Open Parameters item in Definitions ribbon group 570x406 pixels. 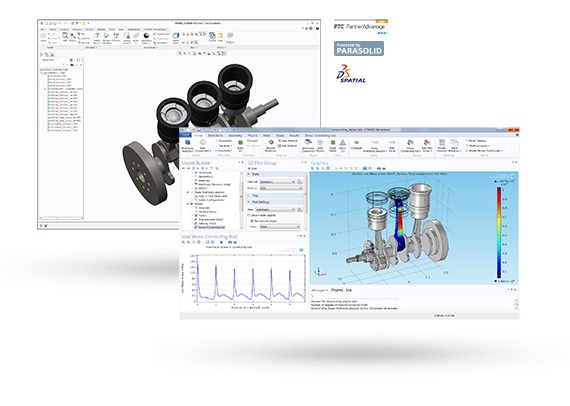point(224,141)
